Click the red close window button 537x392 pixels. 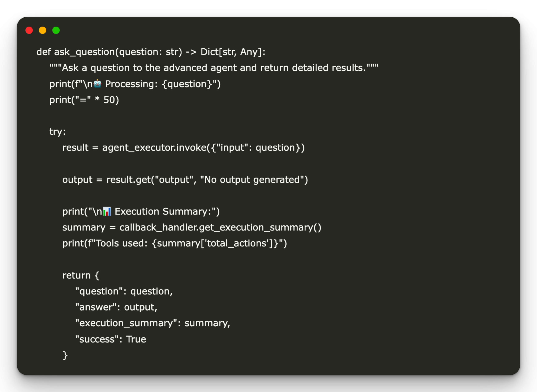[29, 30]
